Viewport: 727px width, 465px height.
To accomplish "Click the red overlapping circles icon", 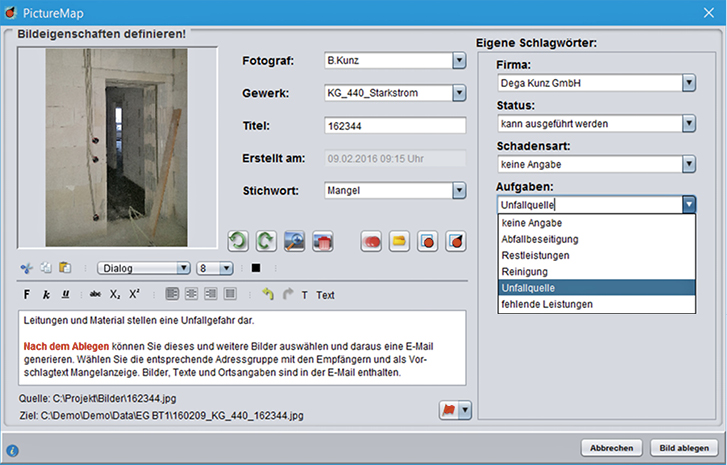I will point(371,241).
